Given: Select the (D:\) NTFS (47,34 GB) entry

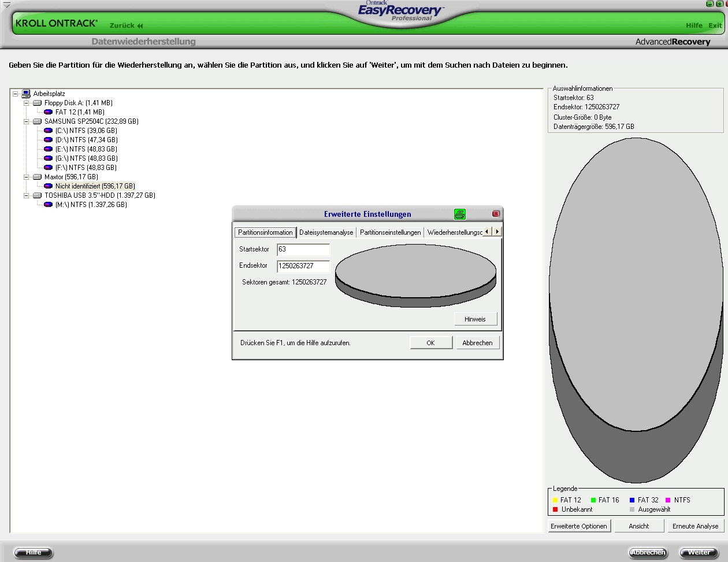Looking at the screenshot, I should click(86, 140).
